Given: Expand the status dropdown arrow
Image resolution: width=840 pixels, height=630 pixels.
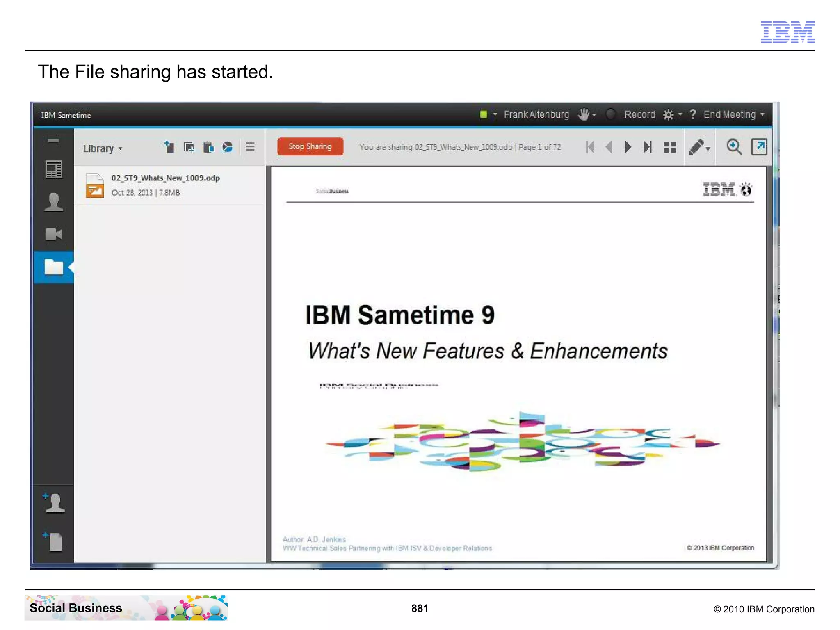Looking at the screenshot, I should (x=495, y=115).
